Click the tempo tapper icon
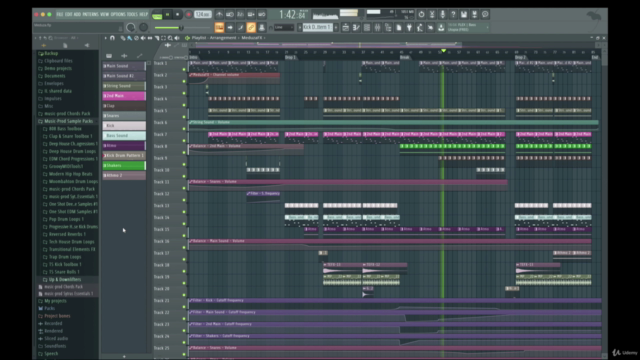640x360 pixels. point(420,27)
